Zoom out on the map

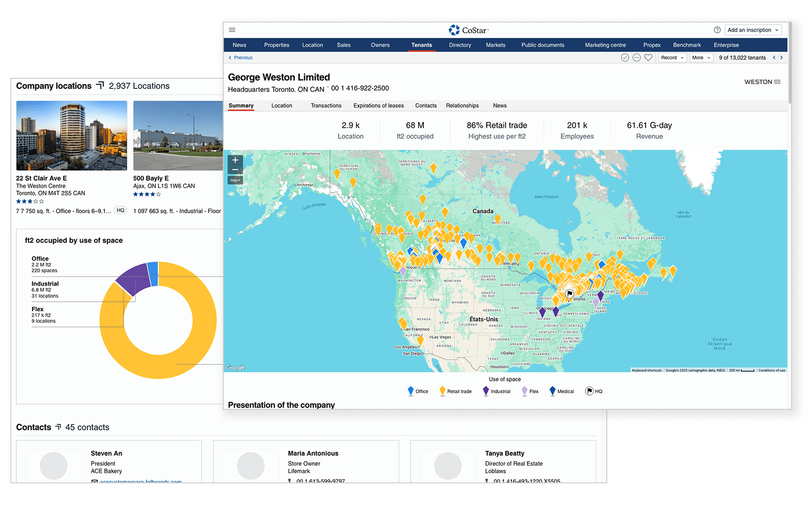(235, 170)
